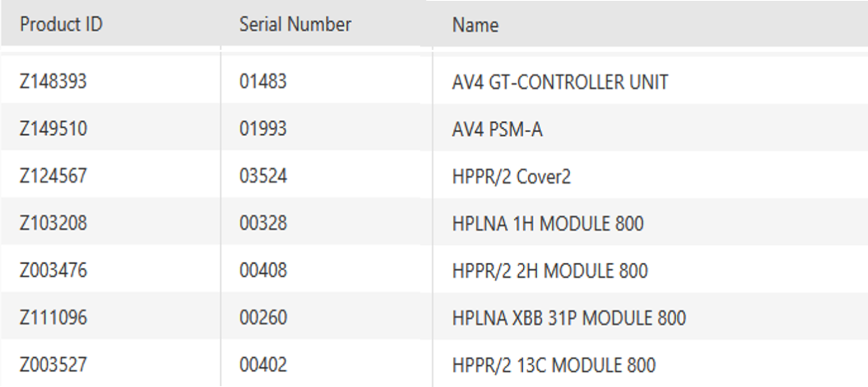This screenshot has height=387, width=868.
Task: Select HPPR/2 2H MODULE 800 row
Action: click(550, 270)
